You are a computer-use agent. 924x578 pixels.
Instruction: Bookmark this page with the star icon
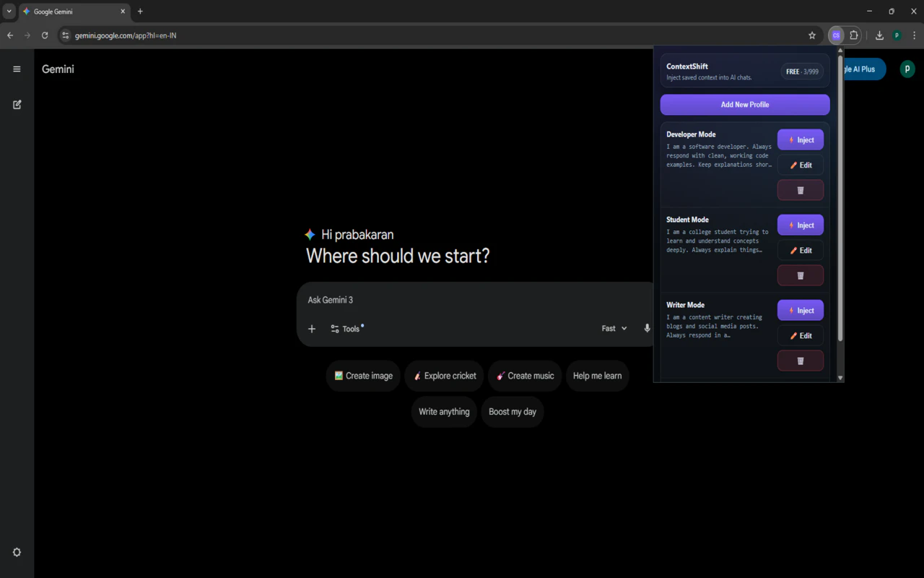(812, 35)
